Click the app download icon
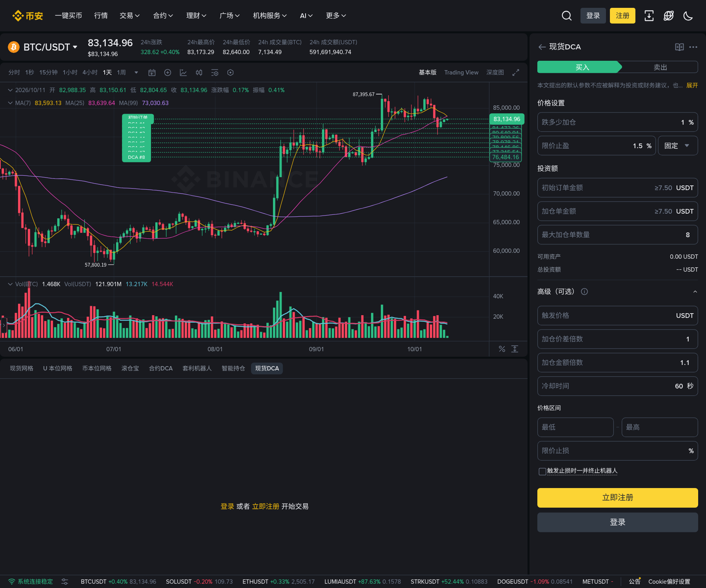The height and width of the screenshot is (588, 706). click(x=649, y=16)
